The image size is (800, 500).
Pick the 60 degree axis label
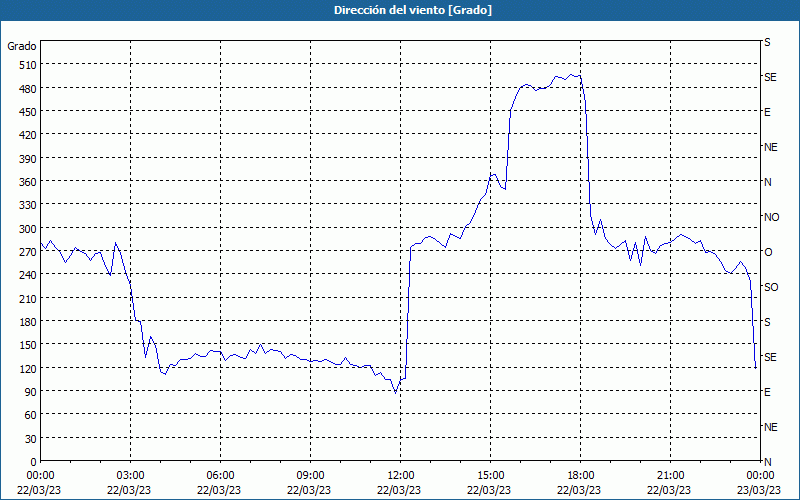pyautogui.click(x=30, y=415)
